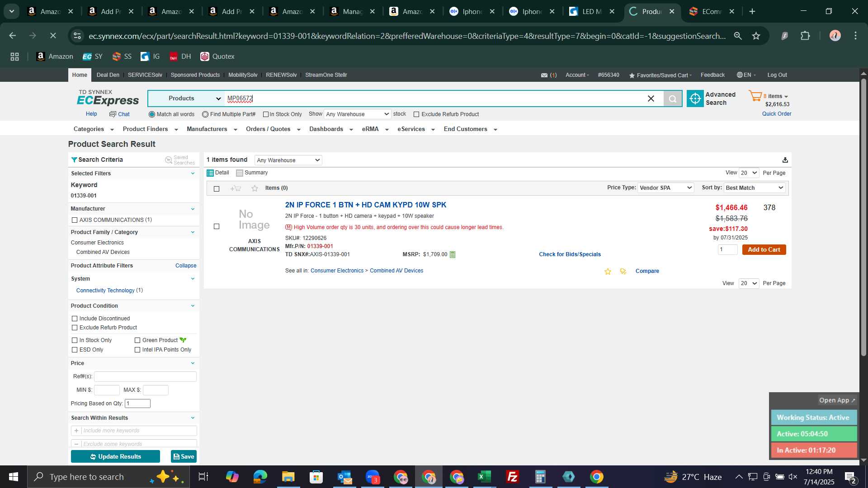Click the search magnifier button
The height and width of the screenshot is (488, 868).
click(x=673, y=99)
